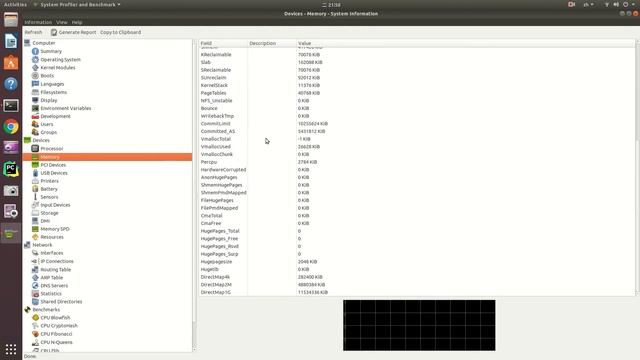640x360 pixels.
Task: Open the View menu
Action: click(x=62, y=22)
